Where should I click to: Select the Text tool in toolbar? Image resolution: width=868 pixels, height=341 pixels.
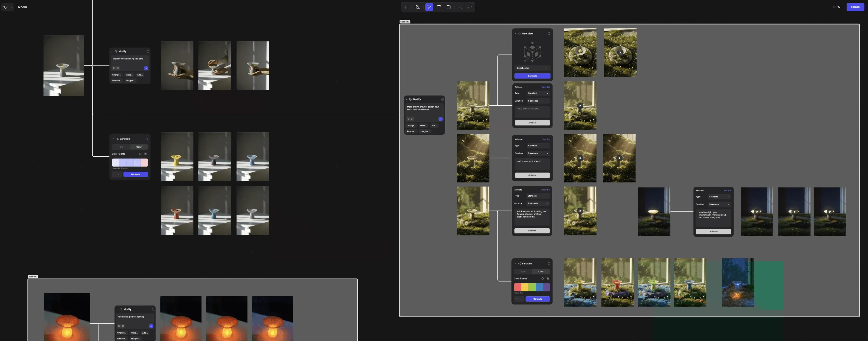tap(439, 7)
